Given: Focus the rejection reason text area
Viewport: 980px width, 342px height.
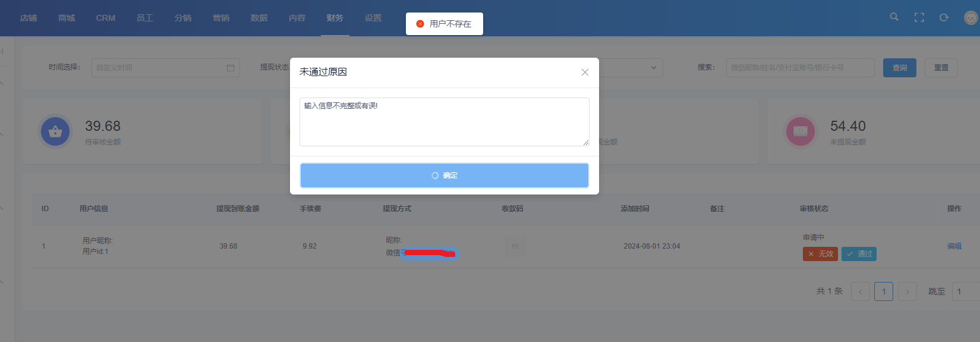Looking at the screenshot, I should [444, 122].
